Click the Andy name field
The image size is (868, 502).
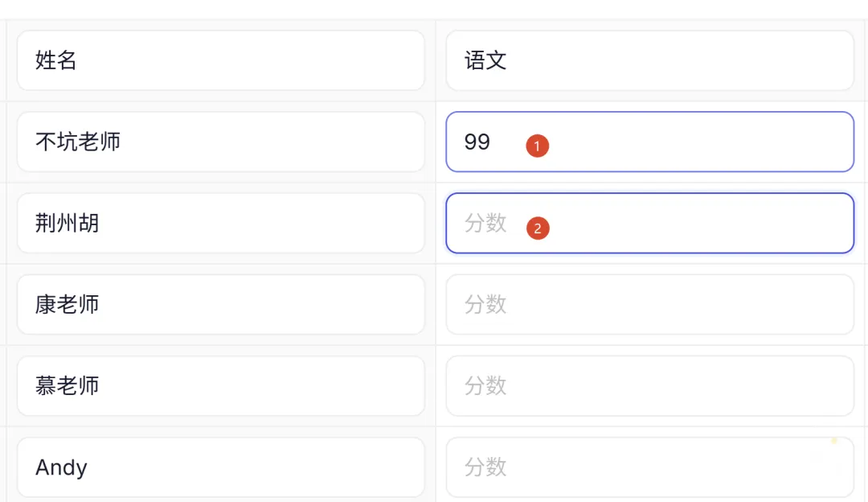pyautogui.click(x=220, y=467)
